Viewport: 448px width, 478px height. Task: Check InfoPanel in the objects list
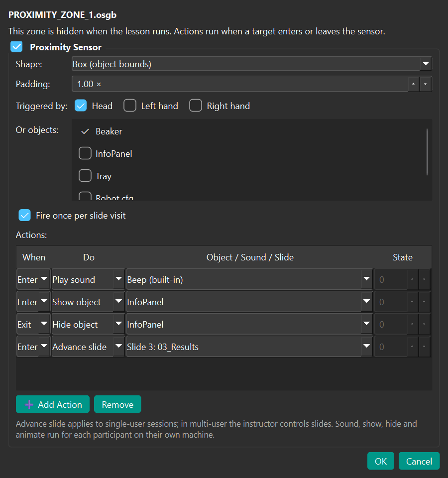point(85,153)
